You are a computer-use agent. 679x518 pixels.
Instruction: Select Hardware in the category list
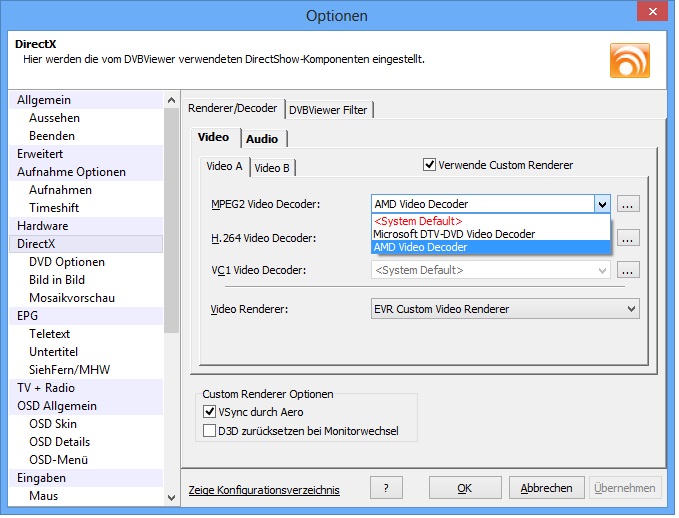(x=87, y=227)
